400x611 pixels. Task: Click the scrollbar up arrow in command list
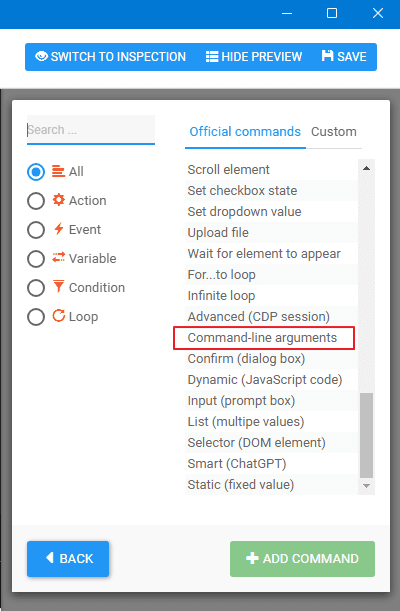[x=366, y=168]
